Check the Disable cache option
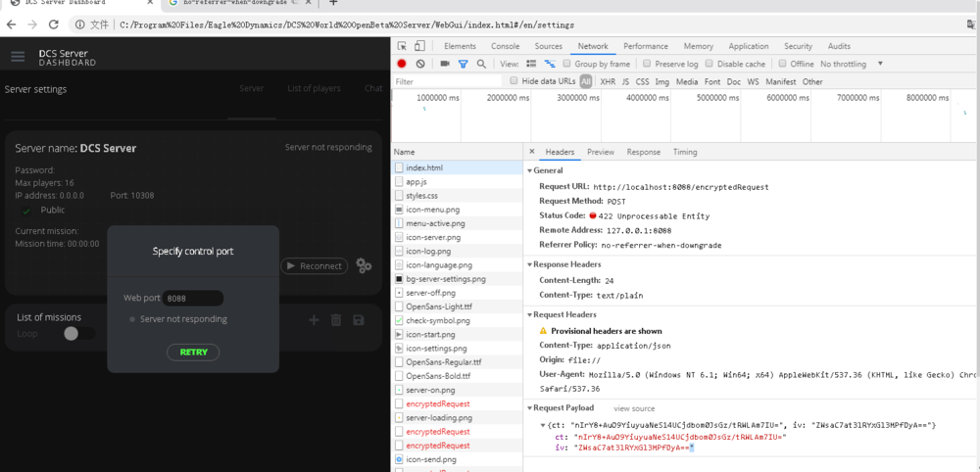This screenshot has height=472, width=980. (710, 64)
